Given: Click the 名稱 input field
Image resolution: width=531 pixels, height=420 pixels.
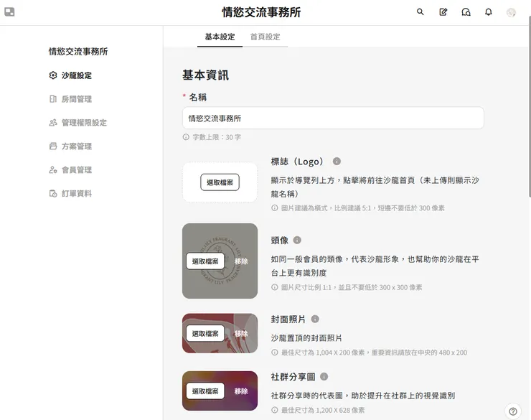Looking at the screenshot, I should (333, 118).
